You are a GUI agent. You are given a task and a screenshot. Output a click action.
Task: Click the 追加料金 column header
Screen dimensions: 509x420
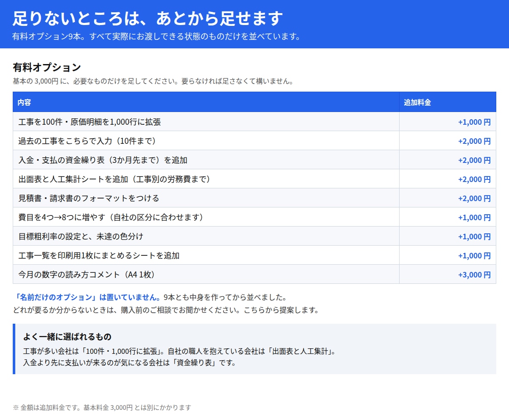pyautogui.click(x=447, y=102)
